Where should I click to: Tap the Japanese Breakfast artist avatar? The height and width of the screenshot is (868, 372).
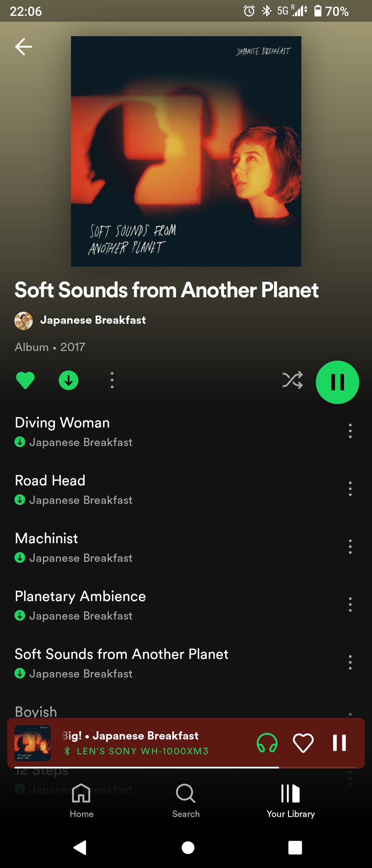tap(24, 321)
